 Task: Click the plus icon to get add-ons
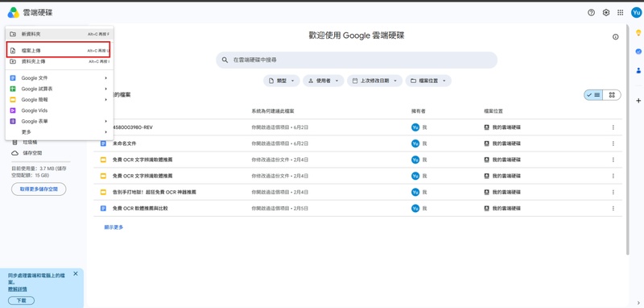coord(638,101)
